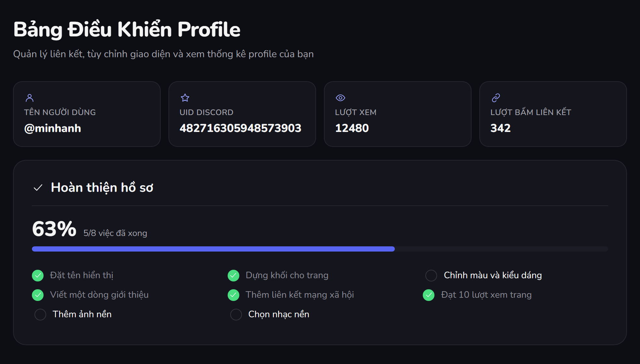The width and height of the screenshot is (640, 364).
Task: Click the Hoàn thiện hồ sơ heading
Action: pyautogui.click(x=102, y=188)
